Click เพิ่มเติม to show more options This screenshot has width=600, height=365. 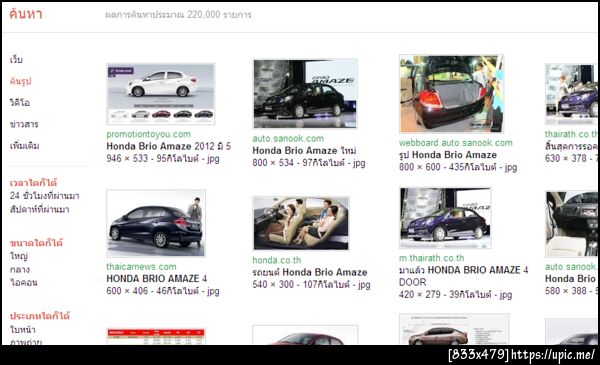coord(24,145)
